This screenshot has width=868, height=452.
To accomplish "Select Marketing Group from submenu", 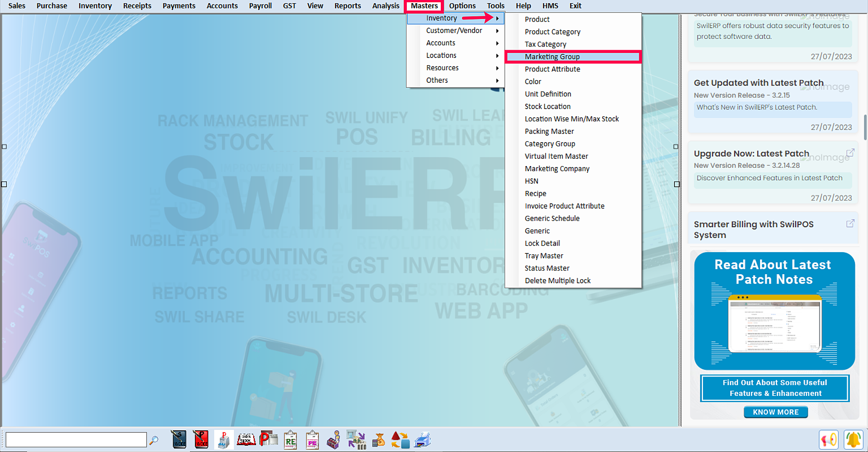I will [x=573, y=57].
